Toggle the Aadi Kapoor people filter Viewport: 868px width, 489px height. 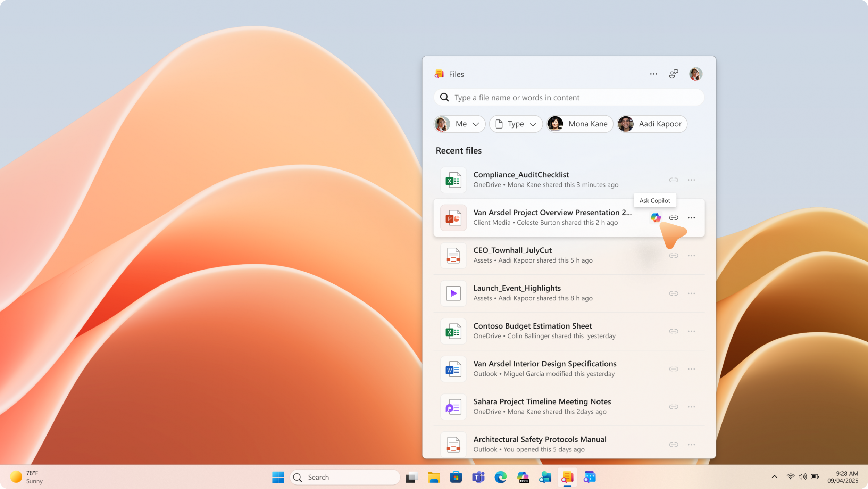click(x=652, y=124)
